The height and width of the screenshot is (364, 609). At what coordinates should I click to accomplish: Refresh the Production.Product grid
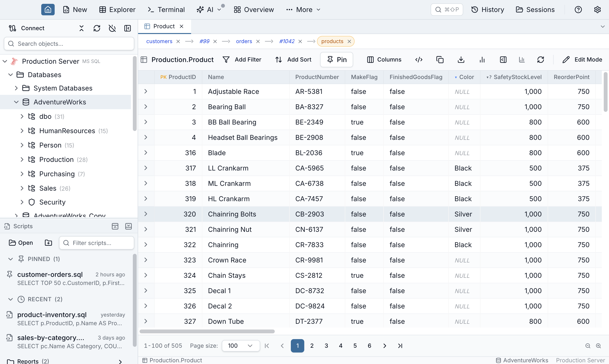540,60
